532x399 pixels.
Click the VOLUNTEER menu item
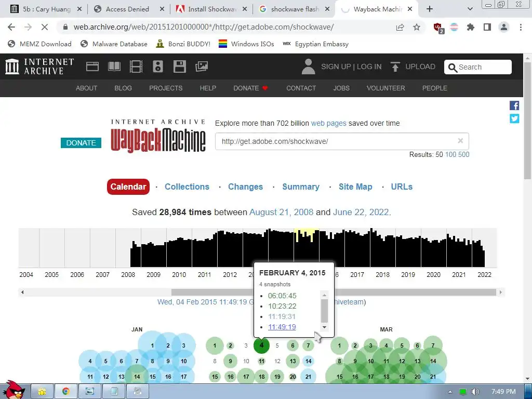tap(386, 88)
